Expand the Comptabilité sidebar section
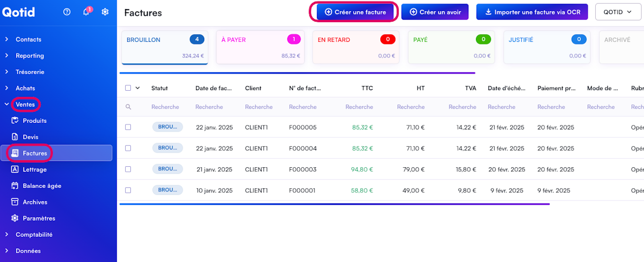The image size is (644, 262). coord(34,234)
